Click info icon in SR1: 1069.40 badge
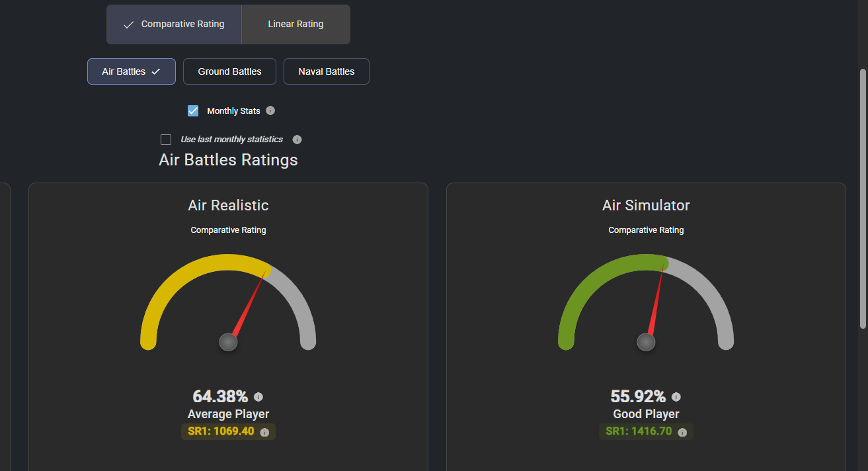 click(x=264, y=432)
